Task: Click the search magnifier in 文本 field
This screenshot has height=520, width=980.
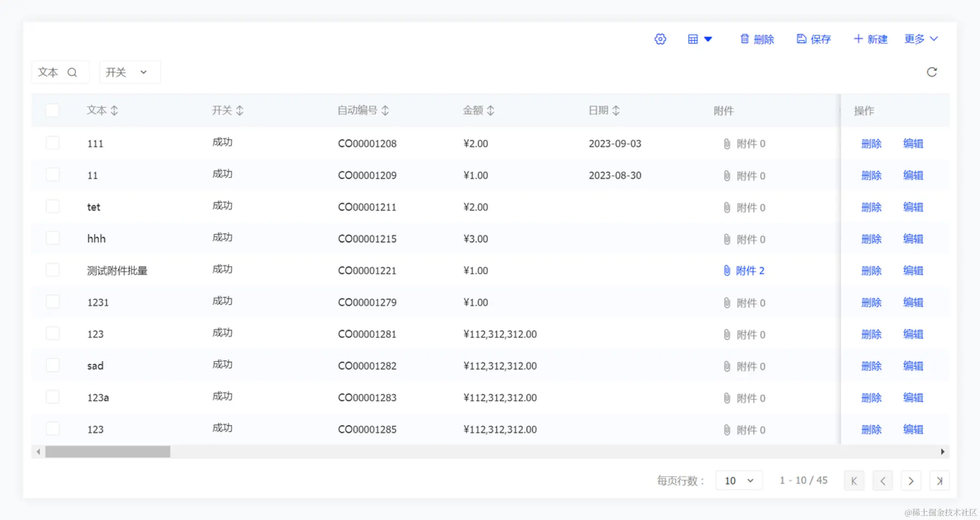Action: [x=72, y=72]
